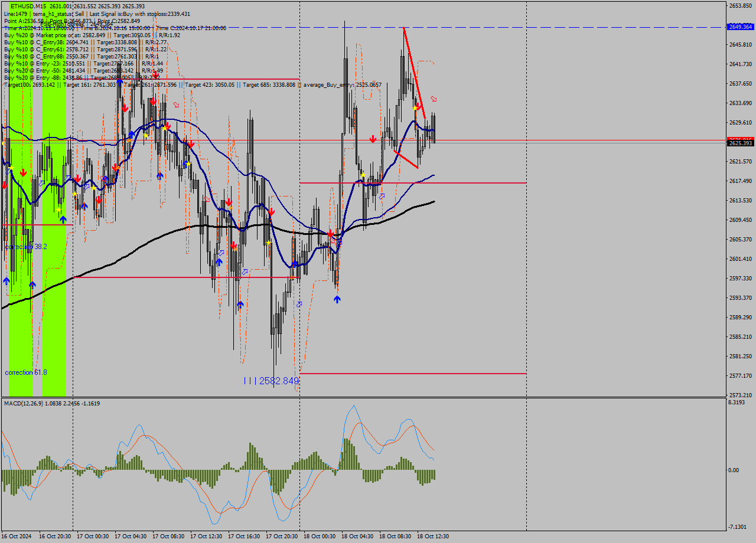
Task: Click price axis label 2573.210
Action: click(x=740, y=395)
